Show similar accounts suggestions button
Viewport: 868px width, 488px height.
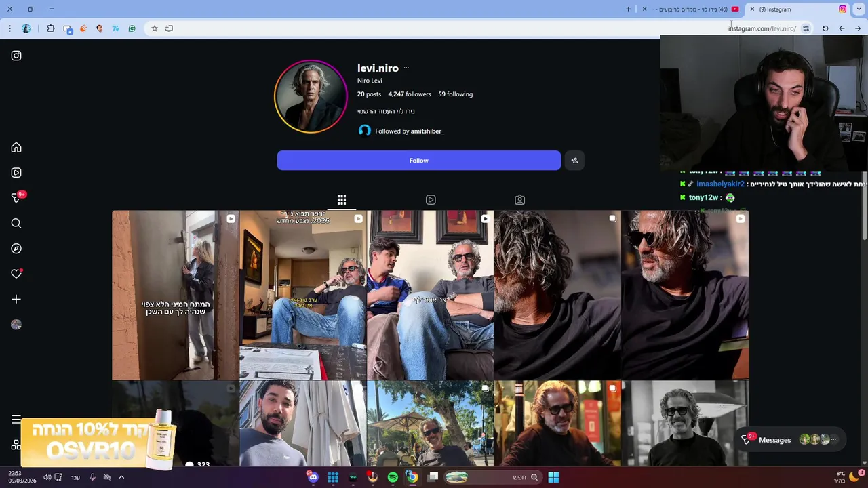coord(574,161)
